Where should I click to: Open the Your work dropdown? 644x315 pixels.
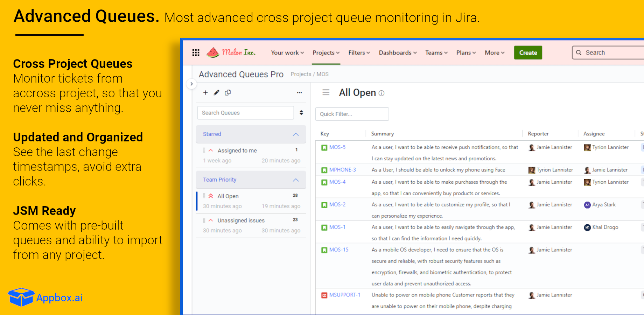click(287, 52)
